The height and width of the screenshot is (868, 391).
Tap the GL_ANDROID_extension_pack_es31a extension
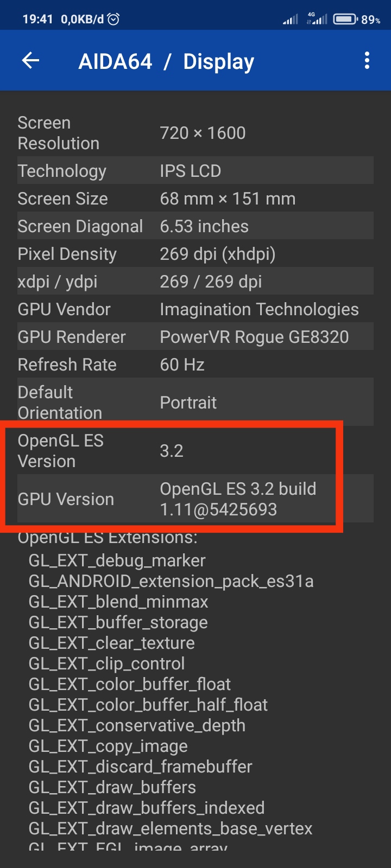171,581
